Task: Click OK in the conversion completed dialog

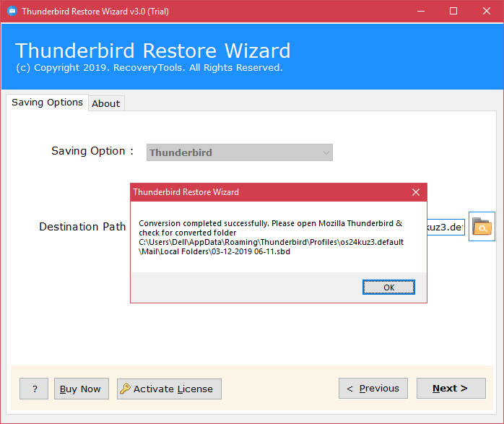Action: tap(388, 287)
